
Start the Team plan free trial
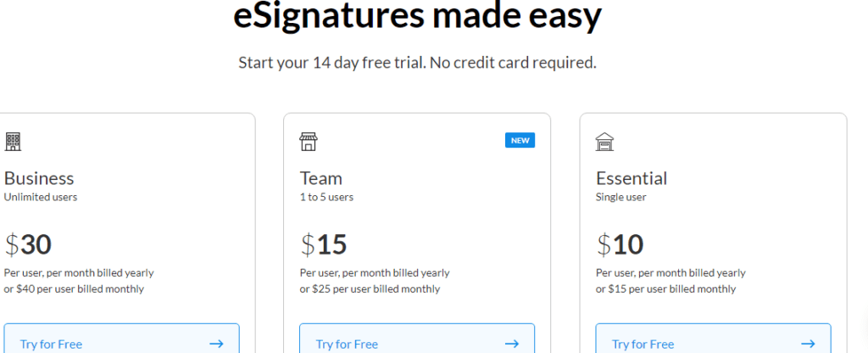click(x=417, y=338)
